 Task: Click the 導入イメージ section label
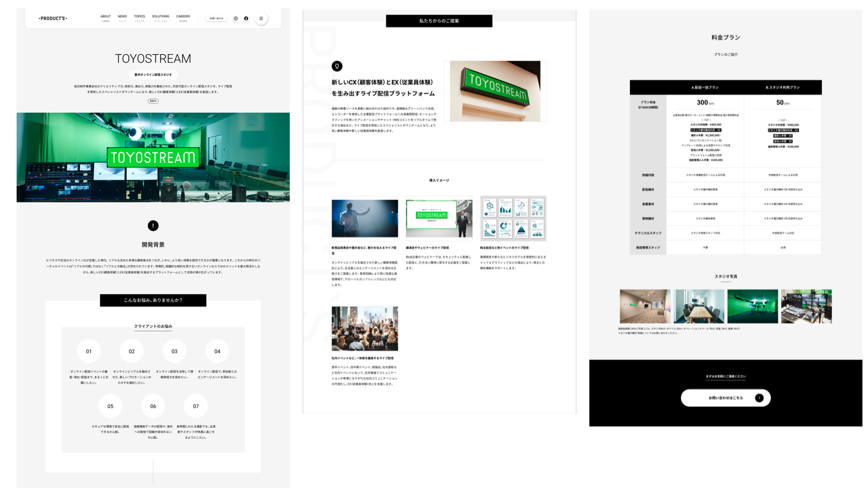439,180
